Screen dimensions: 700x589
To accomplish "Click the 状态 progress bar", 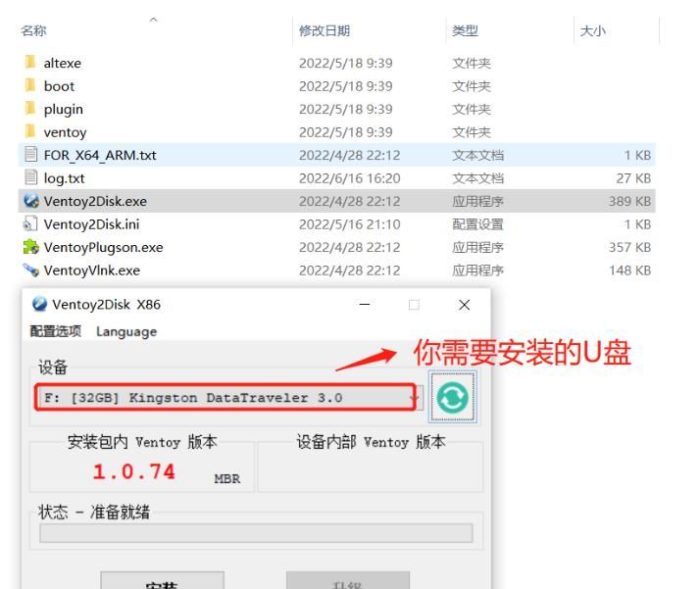I will [256, 533].
